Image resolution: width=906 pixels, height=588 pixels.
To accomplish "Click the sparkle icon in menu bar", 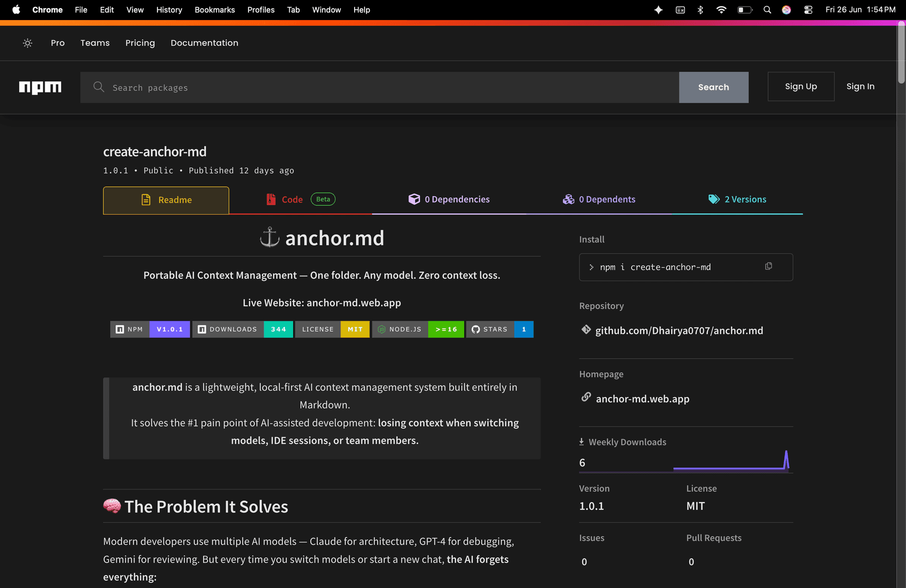I will tap(658, 10).
